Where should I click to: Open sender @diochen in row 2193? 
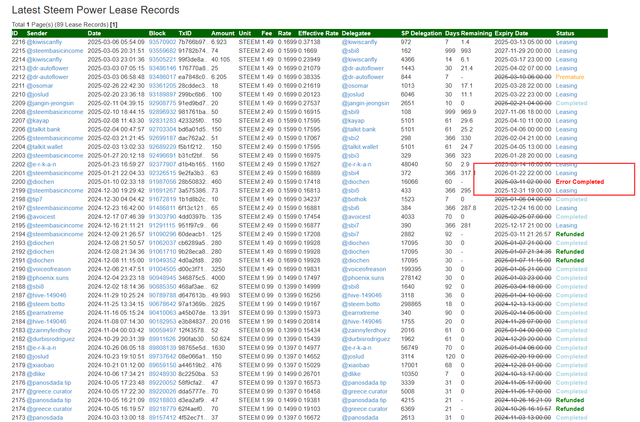click(40, 243)
